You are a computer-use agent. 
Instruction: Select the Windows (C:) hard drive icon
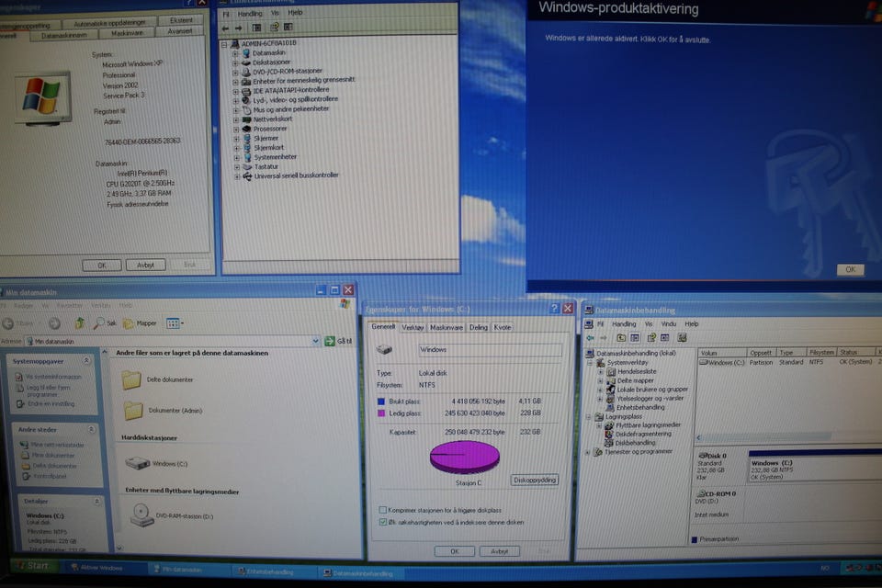tap(137, 464)
